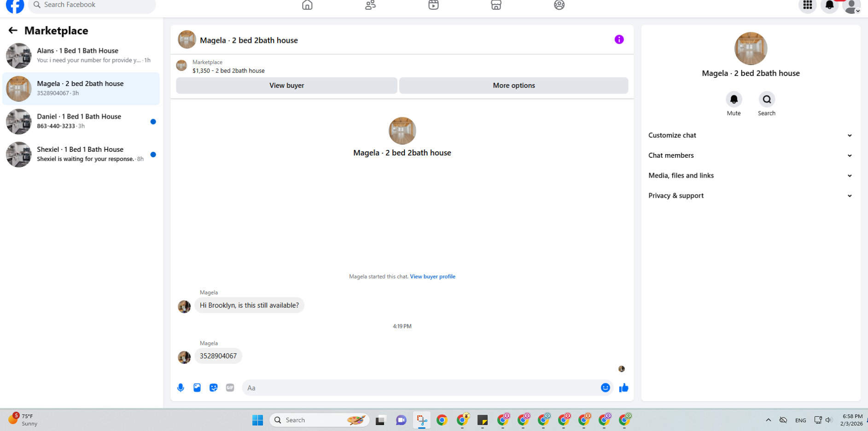Image resolution: width=868 pixels, height=431 pixels.
Task: Expand Chat members section
Action: (751, 155)
